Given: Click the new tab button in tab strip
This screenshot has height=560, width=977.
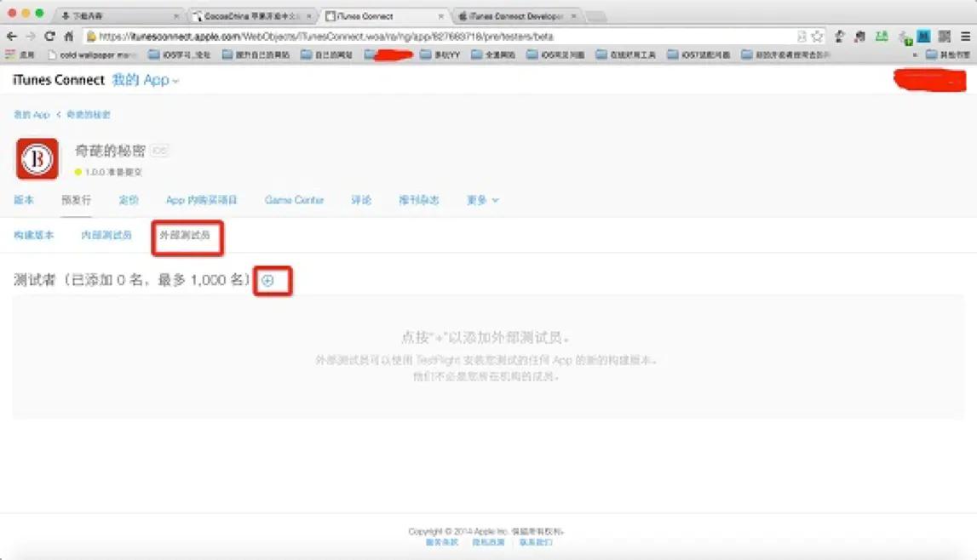Looking at the screenshot, I should coord(595,16).
